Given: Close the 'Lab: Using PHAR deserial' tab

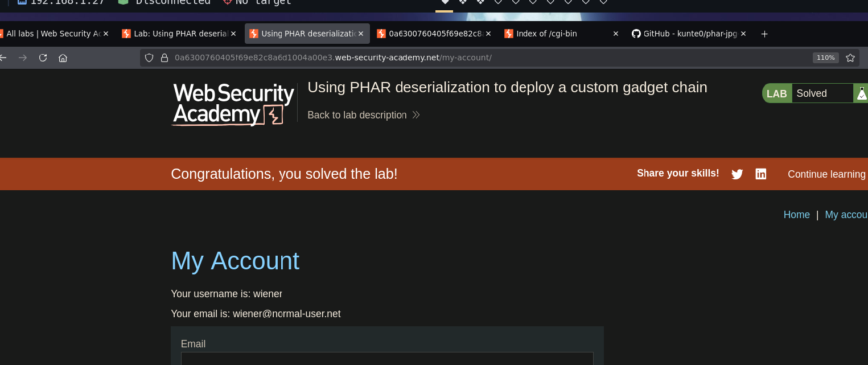Looking at the screenshot, I should 233,34.
